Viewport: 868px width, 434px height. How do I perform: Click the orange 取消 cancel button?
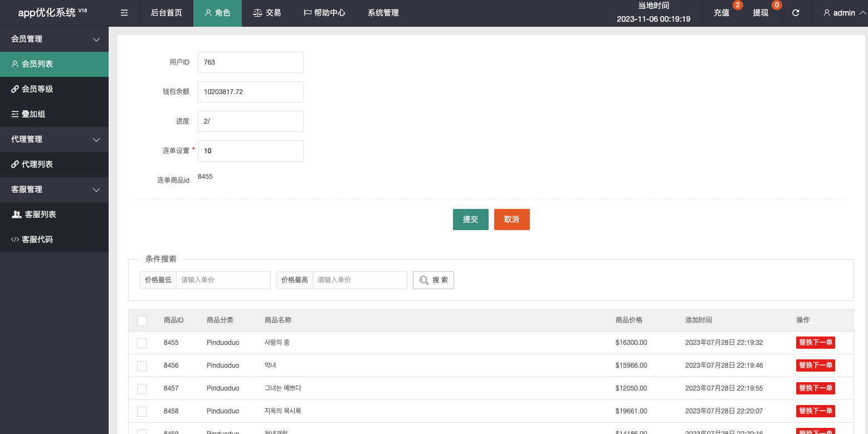pyautogui.click(x=511, y=220)
